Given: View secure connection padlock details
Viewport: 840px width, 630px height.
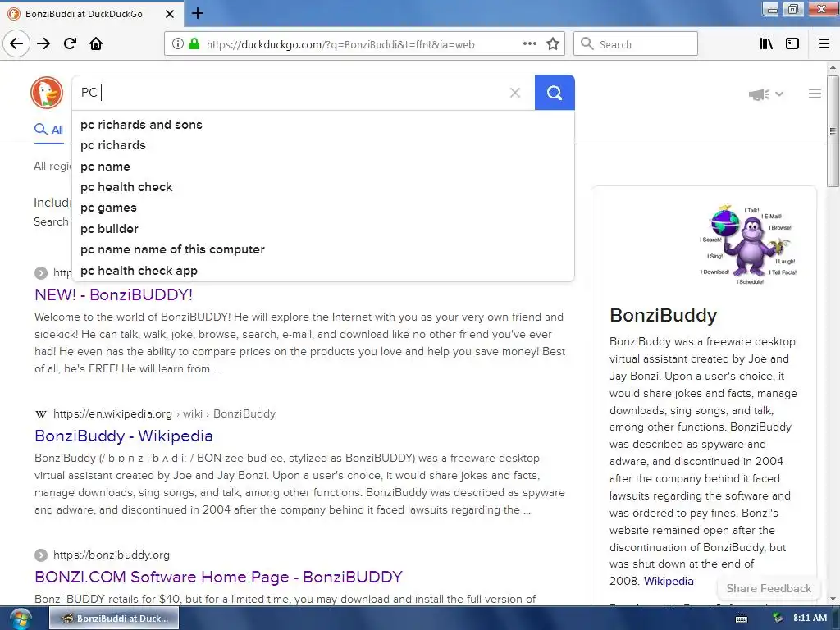Looking at the screenshot, I should pyautogui.click(x=194, y=44).
